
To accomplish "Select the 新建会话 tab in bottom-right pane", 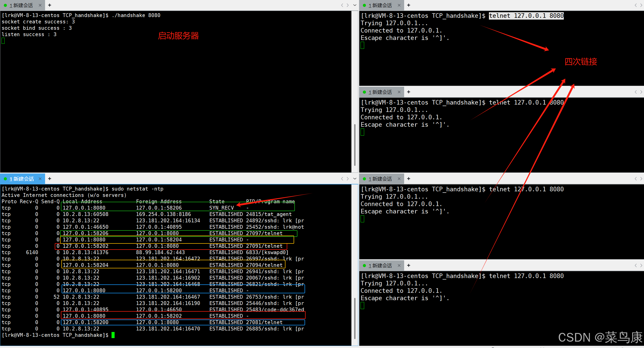I will [380, 266].
